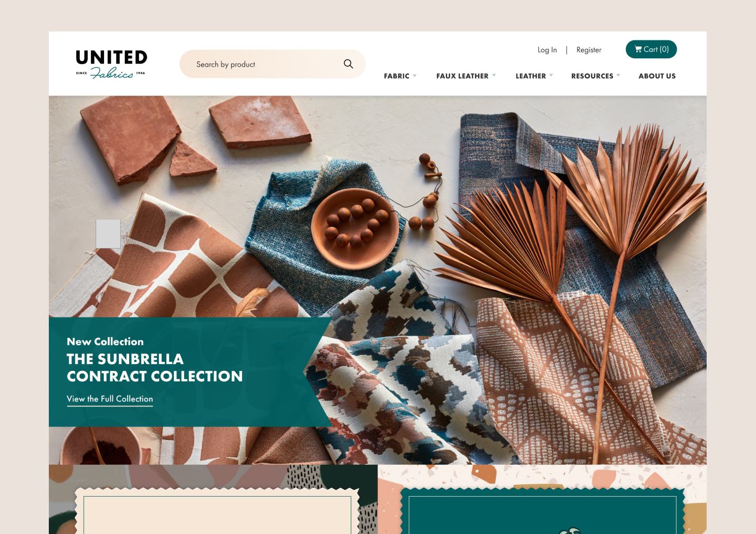Screen dimensions: 756x534
Task: Open the Resources menu label
Action: click(x=592, y=76)
